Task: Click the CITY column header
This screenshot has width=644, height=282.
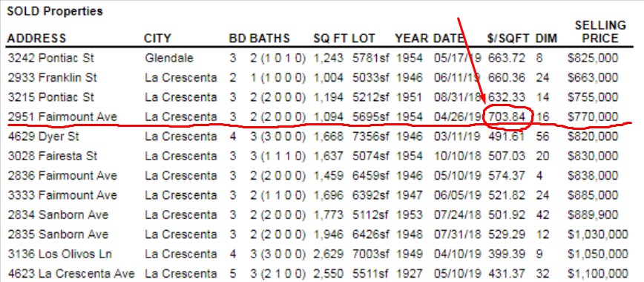Action: point(157,39)
